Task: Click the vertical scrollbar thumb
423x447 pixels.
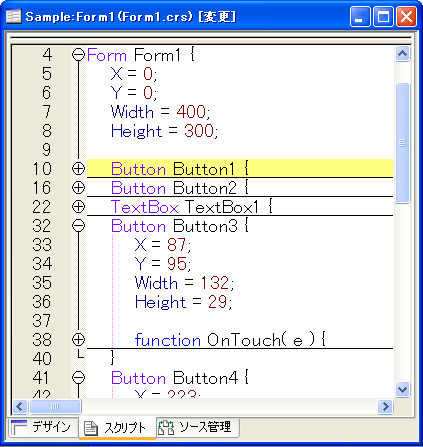Action: pyautogui.click(x=402, y=143)
